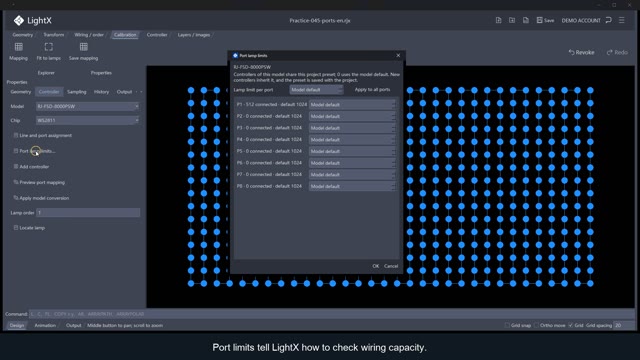
Task: Click the Apply model conversion icon
Action: tap(16, 198)
